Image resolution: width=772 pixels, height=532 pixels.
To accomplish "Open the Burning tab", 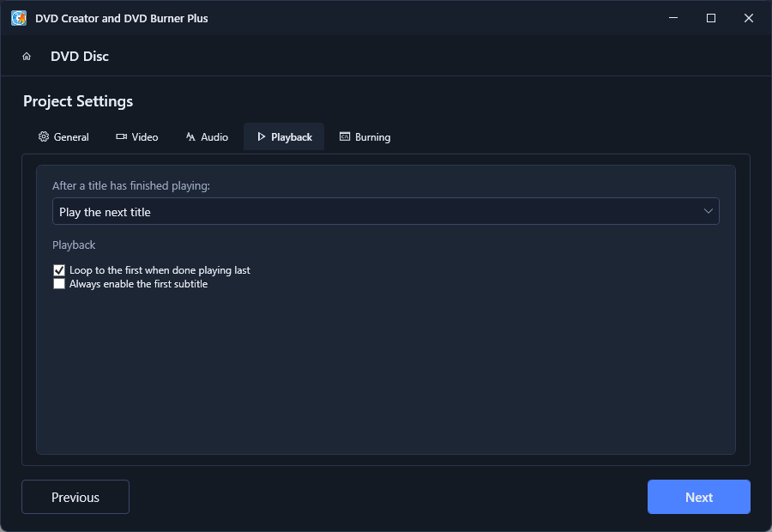I will click(365, 137).
